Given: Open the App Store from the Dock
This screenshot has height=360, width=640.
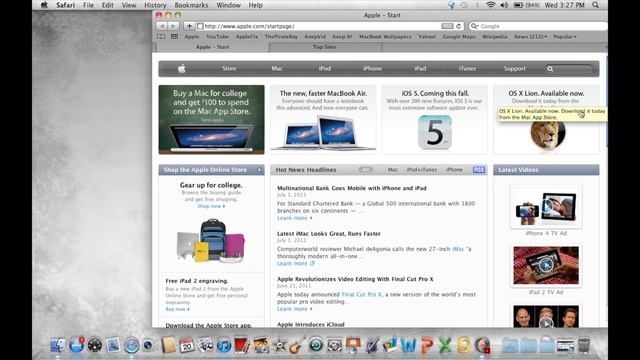Looking at the screenshot, I should click(x=76, y=345).
